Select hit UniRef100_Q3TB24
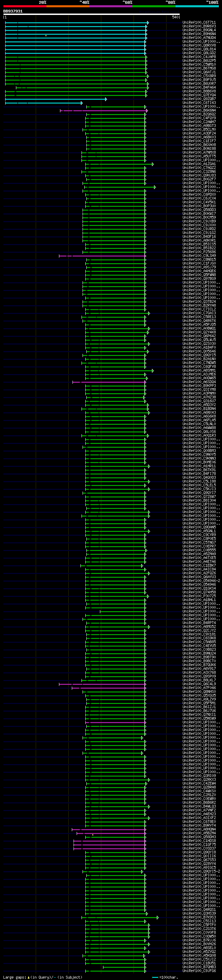Screen dimensions: 222x980 click(199, 302)
